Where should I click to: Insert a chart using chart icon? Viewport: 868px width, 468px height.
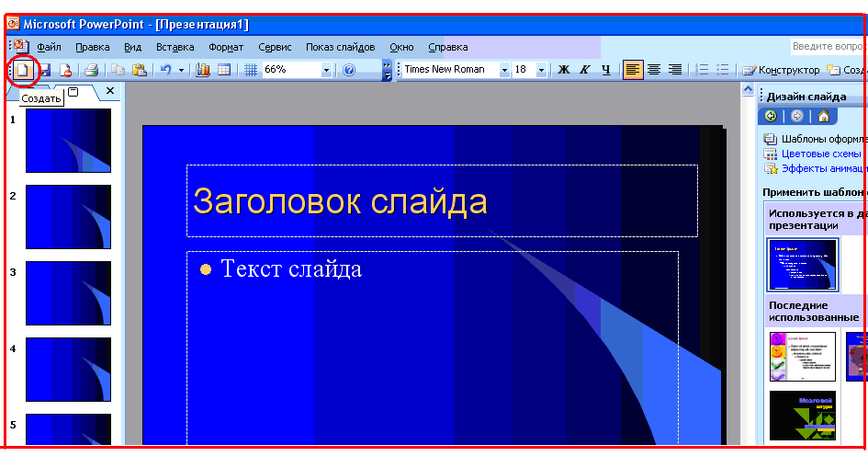[203, 70]
